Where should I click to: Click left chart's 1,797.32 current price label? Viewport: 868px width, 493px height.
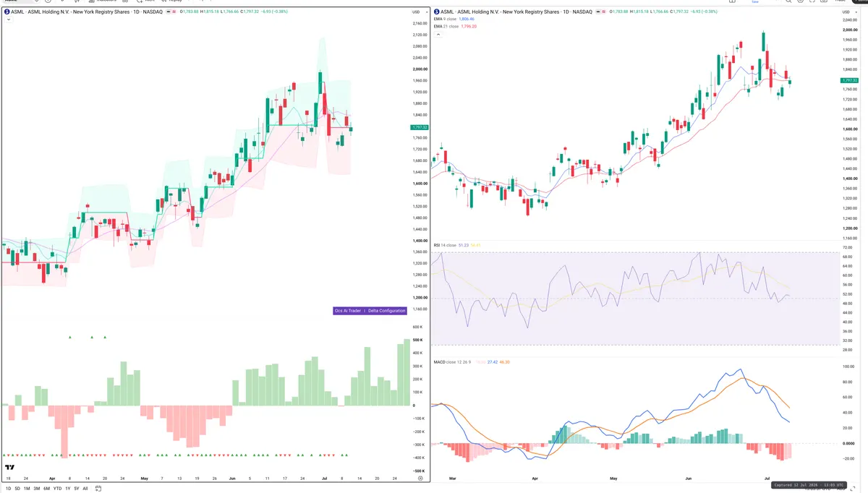[419, 127]
